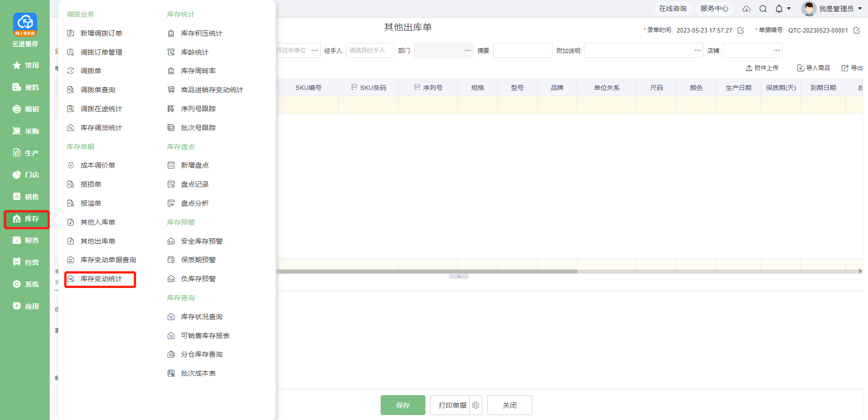The image size is (868, 420).
Task: Open the 生产 sidebar section
Action: click(x=25, y=153)
